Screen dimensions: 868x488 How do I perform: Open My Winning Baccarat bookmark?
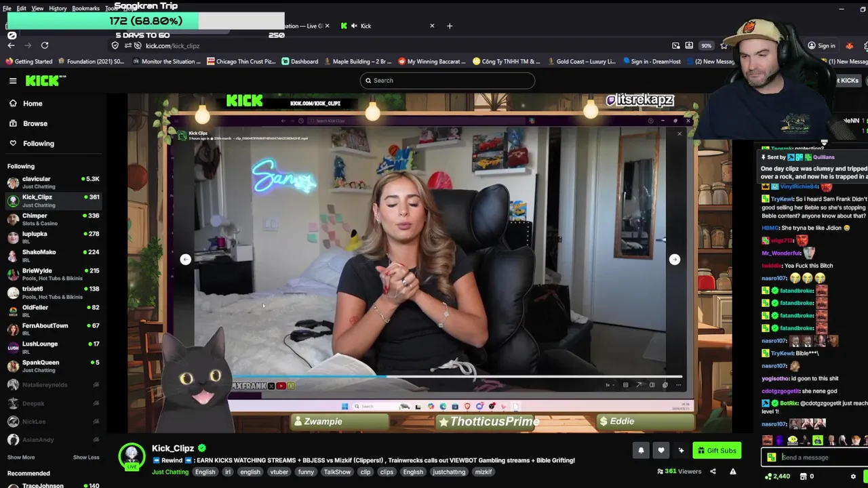click(x=431, y=62)
